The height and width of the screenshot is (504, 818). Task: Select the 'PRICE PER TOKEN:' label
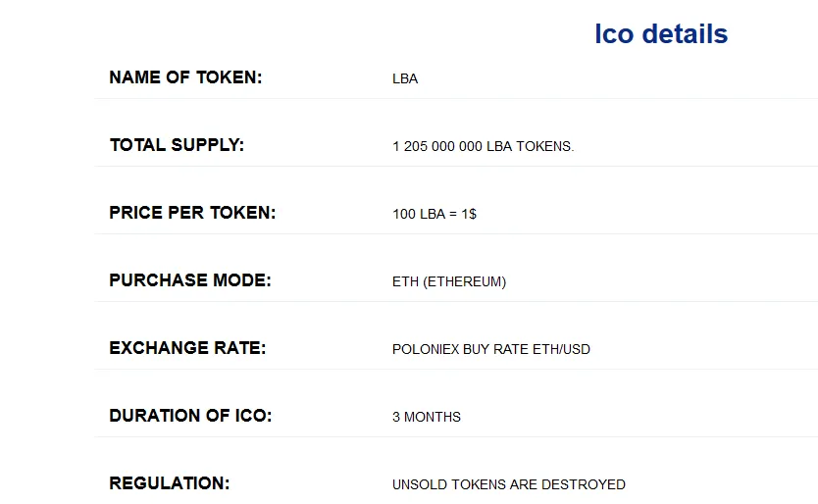(x=192, y=213)
